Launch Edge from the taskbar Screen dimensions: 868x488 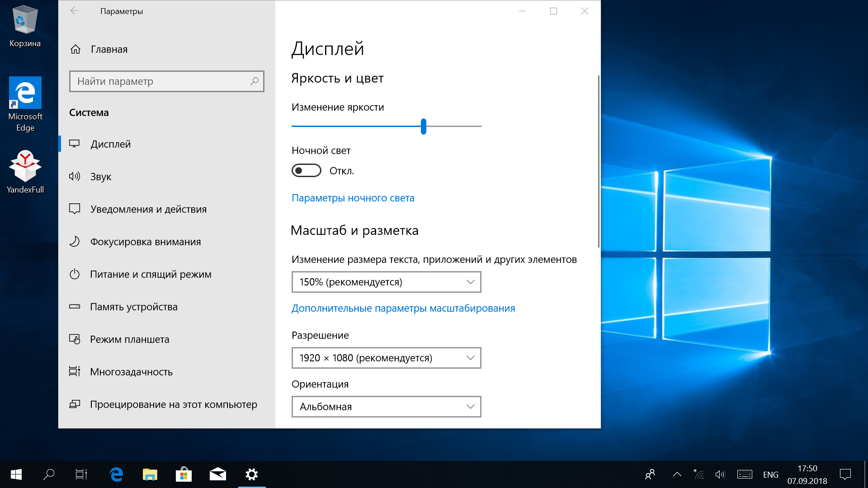click(x=116, y=474)
